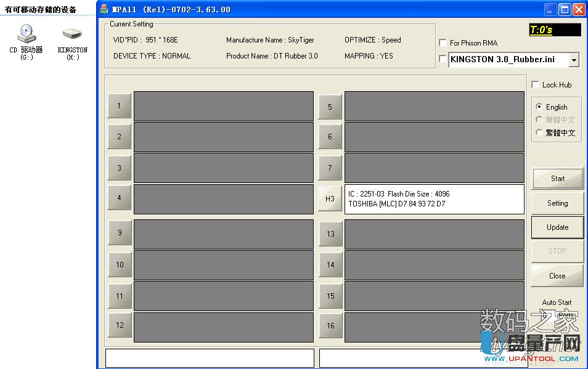Viewport: 588px width, 369px height.
Task: Click the T:0's timer display
Action: coord(557,29)
